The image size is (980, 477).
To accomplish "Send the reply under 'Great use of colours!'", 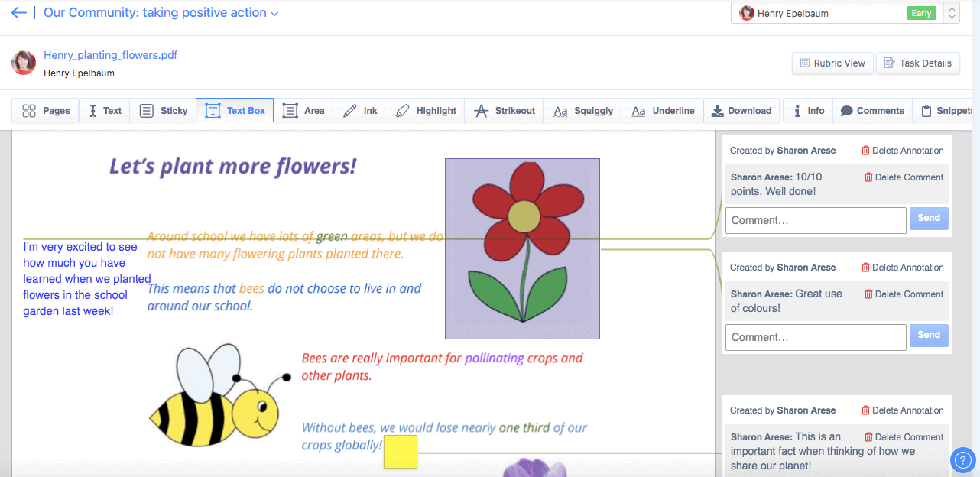I will pyautogui.click(x=929, y=336).
